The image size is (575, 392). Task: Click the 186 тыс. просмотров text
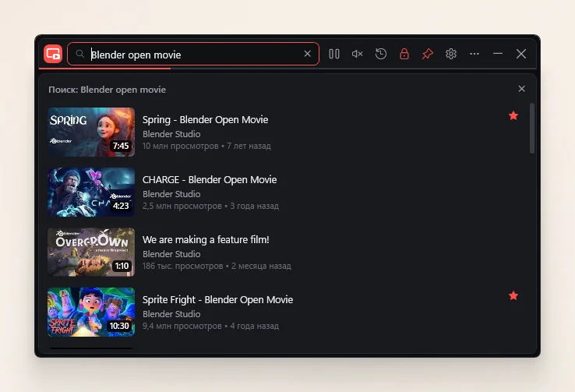(x=182, y=266)
